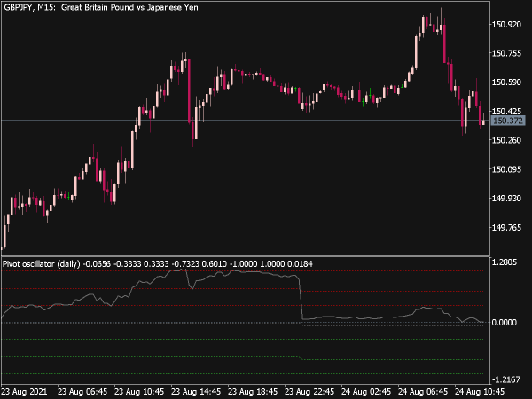The height and width of the screenshot is (399, 532).
Task: Click the oscillator value -1.0000
Action: (x=243, y=264)
